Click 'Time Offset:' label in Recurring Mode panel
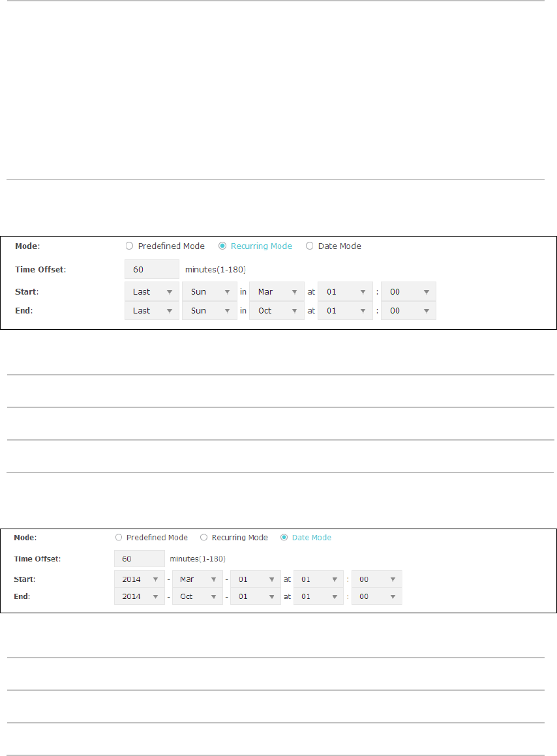Screen dimensions: 557x756 [40, 270]
